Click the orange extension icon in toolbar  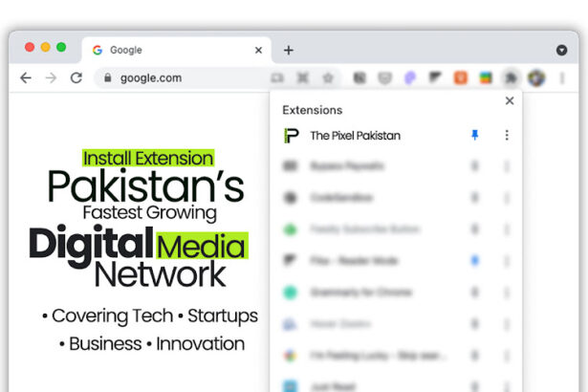(461, 78)
